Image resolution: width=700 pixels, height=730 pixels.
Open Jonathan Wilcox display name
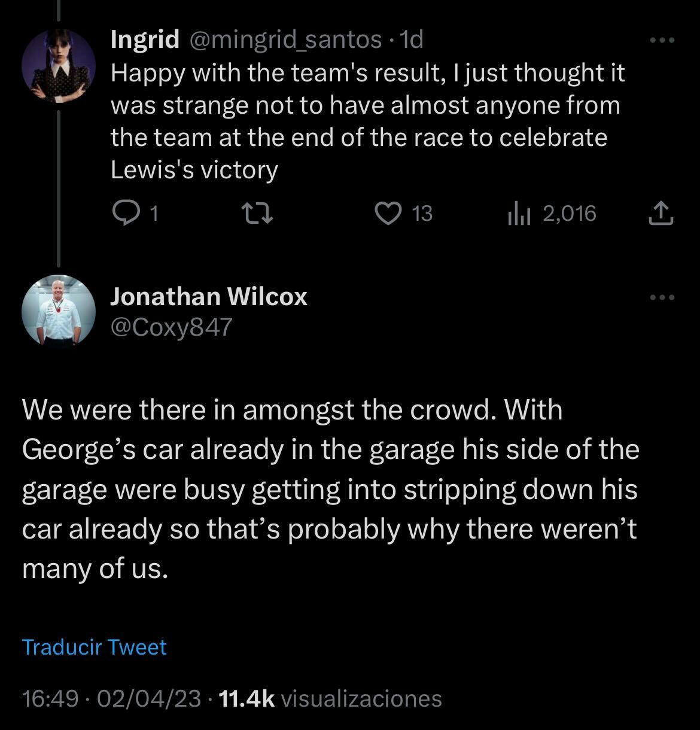tap(209, 297)
